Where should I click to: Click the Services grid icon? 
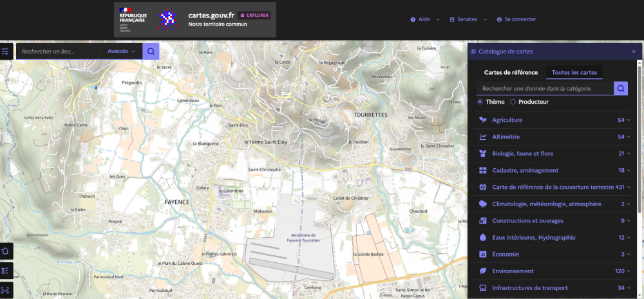(x=452, y=19)
